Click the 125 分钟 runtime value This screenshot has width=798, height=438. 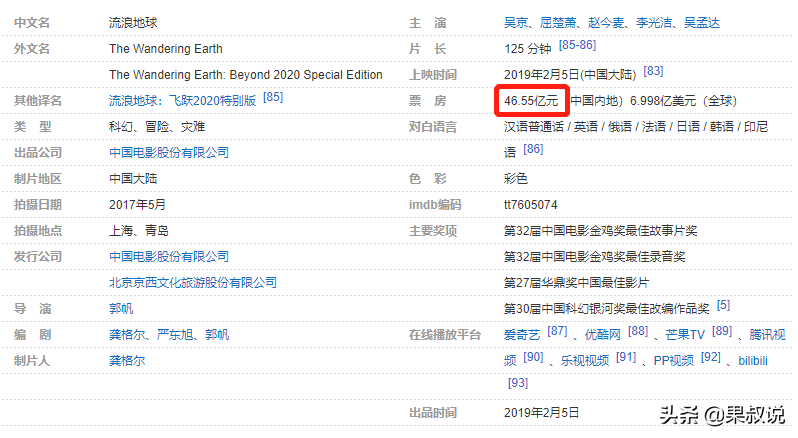pyautogui.click(x=528, y=49)
